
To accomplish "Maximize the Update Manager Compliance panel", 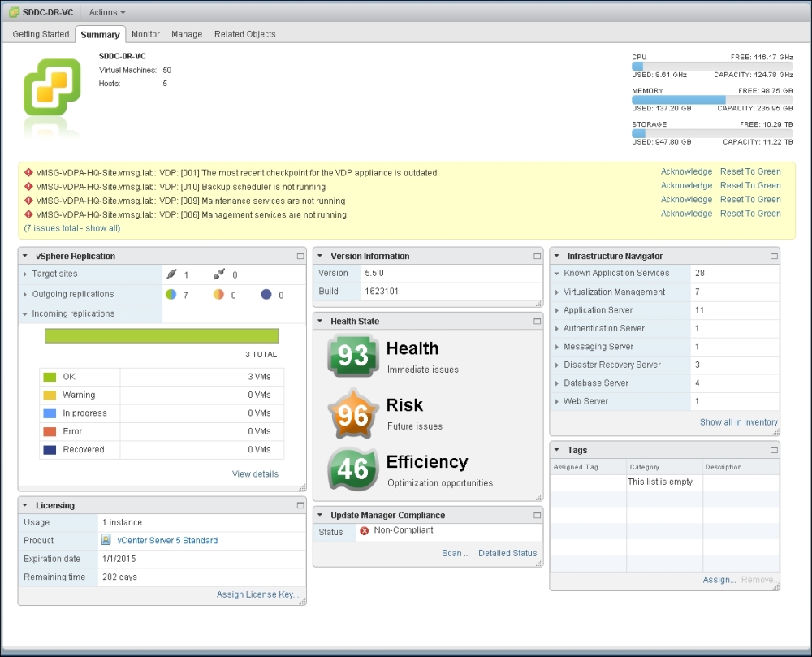I will tap(537, 515).
